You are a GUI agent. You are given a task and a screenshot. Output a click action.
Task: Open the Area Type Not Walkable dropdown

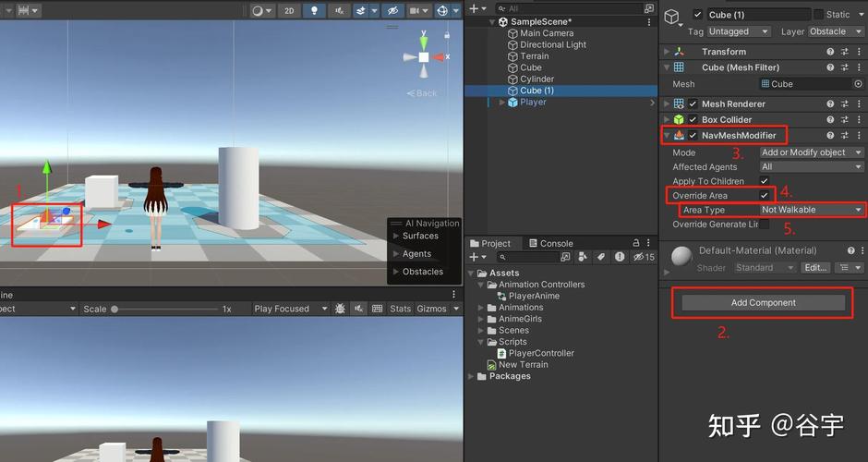(812, 210)
